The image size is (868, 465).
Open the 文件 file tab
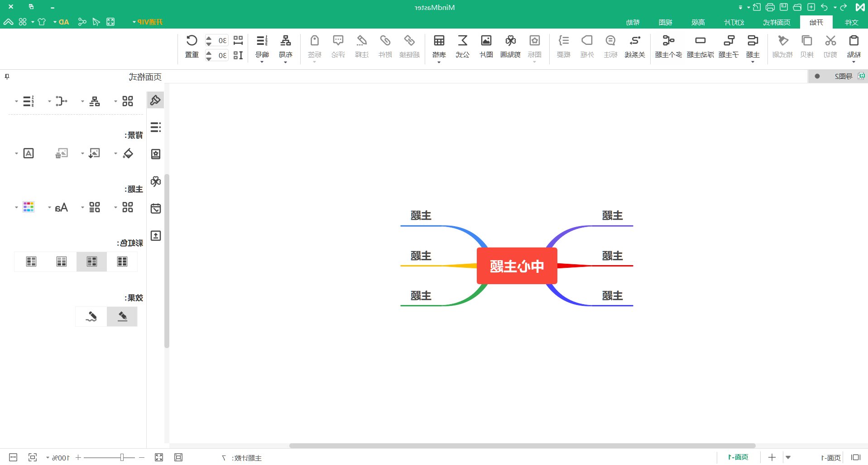coord(851,22)
